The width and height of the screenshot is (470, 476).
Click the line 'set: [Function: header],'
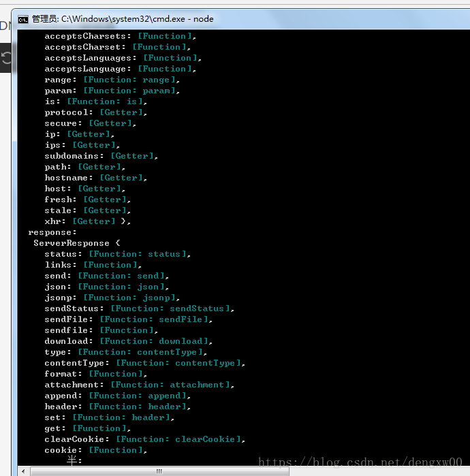coord(109,417)
